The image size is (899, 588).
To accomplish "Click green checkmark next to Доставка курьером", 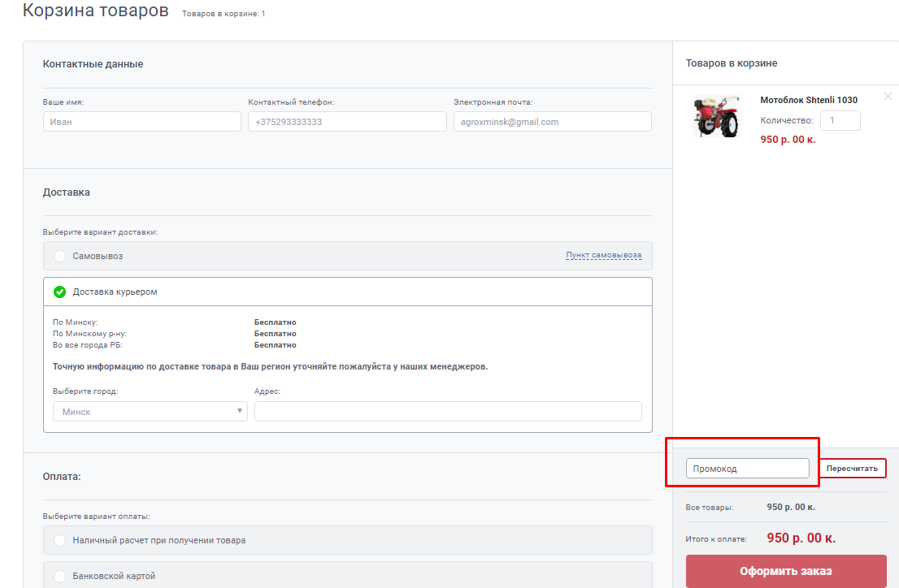I will [59, 292].
